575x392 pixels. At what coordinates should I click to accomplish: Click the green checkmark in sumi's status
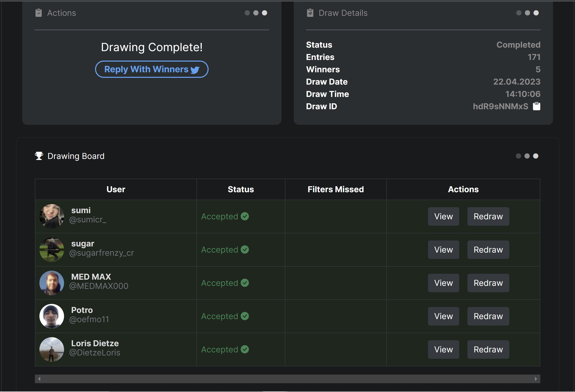point(245,216)
